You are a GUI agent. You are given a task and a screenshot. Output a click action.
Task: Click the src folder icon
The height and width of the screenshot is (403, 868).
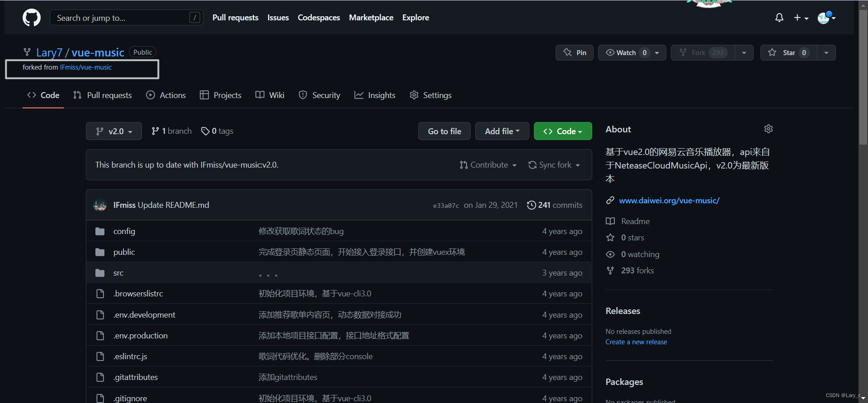click(x=100, y=273)
